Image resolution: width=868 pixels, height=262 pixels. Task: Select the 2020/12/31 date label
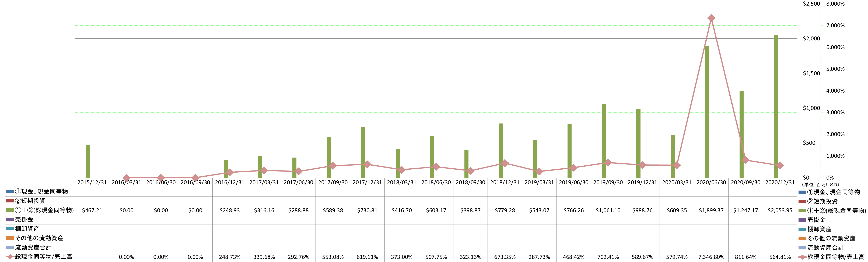point(780,182)
